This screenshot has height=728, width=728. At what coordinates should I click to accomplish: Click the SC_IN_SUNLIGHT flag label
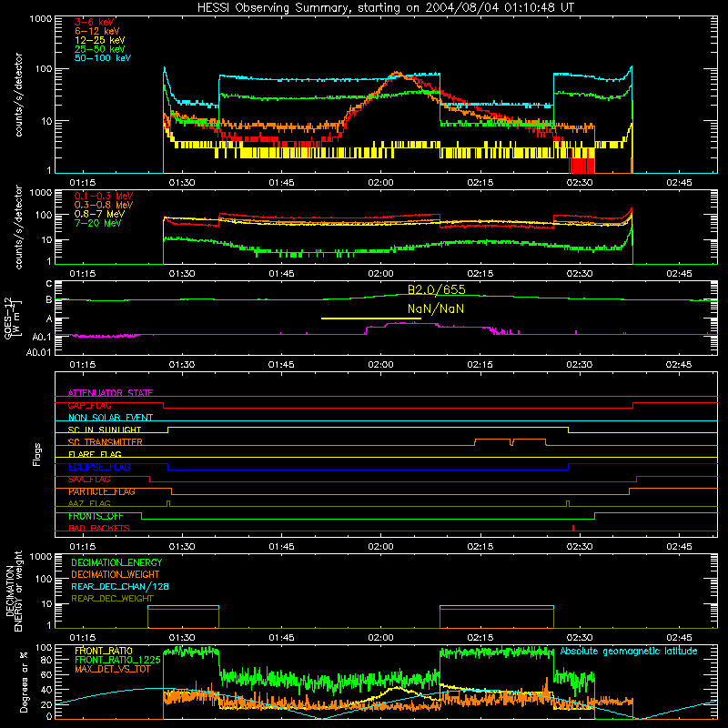tap(105, 430)
